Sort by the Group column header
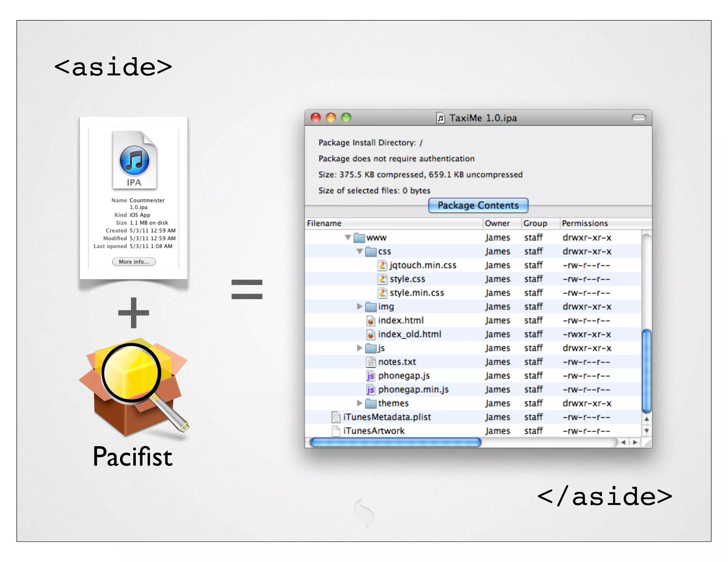Viewport: 728px width, 562px height. pyautogui.click(x=540, y=223)
